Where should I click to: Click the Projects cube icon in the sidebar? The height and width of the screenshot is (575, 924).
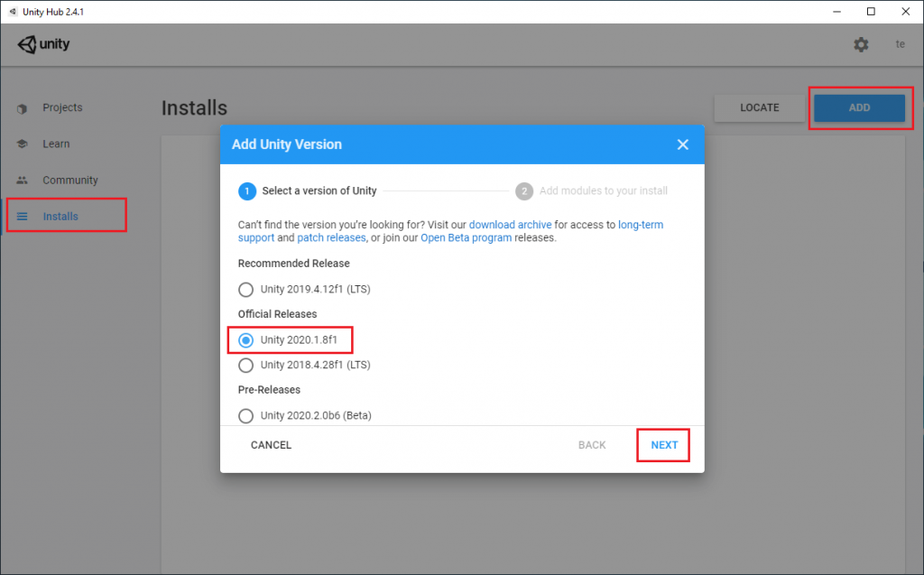[x=22, y=108]
